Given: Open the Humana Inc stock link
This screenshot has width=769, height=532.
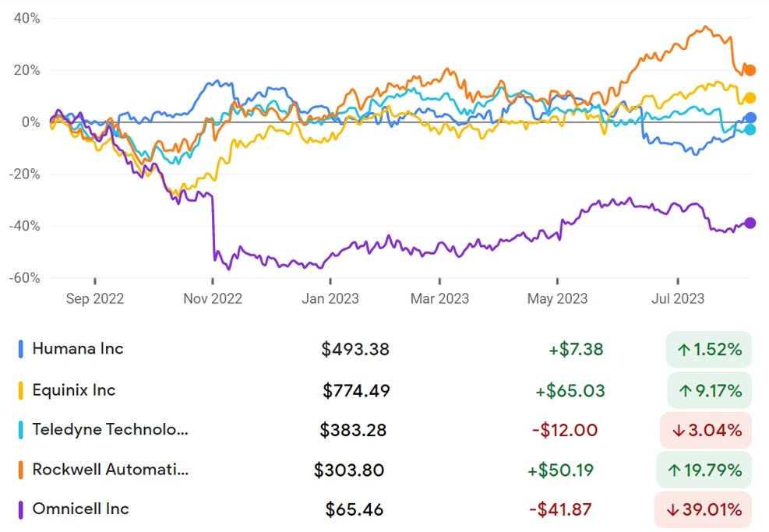Looking at the screenshot, I should tap(78, 349).
